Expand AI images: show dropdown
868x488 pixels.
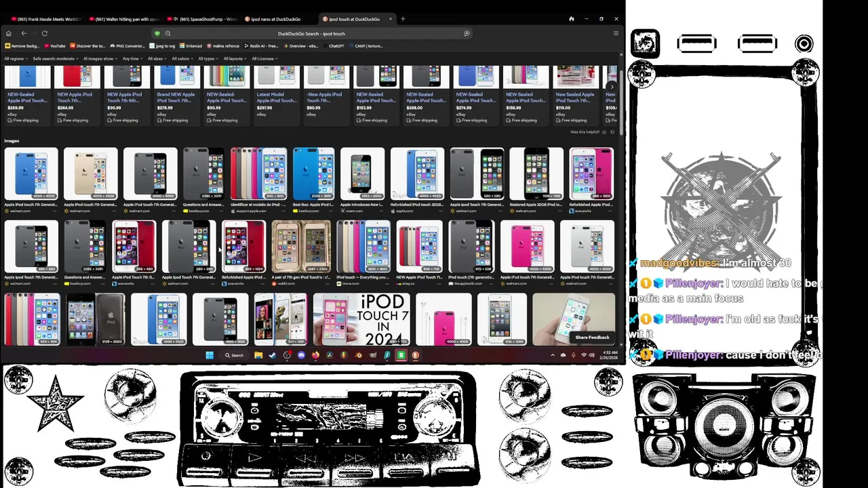tap(100, 59)
